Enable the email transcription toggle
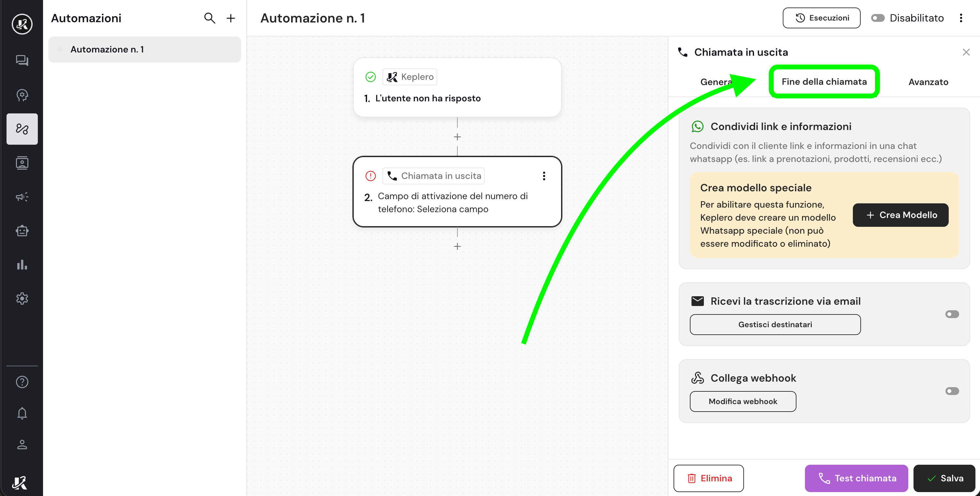 (x=952, y=314)
